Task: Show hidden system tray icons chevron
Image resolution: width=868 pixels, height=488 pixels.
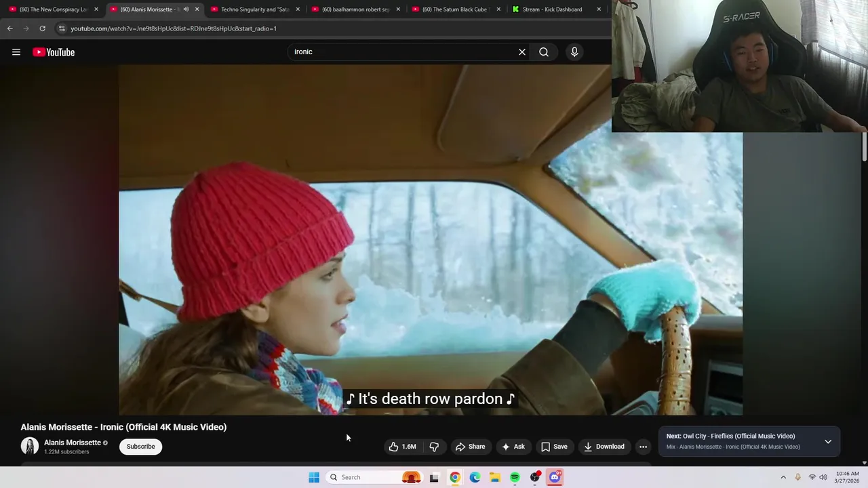Action: point(783,477)
